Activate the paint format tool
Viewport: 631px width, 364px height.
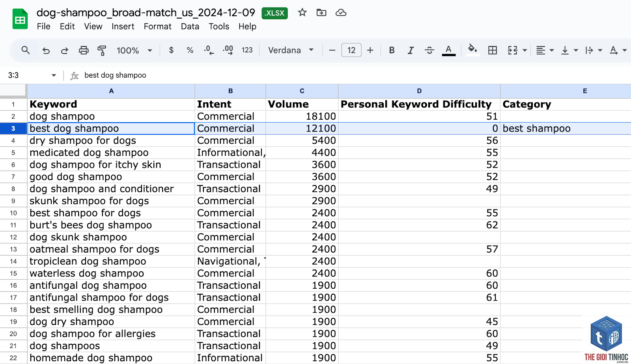click(102, 50)
